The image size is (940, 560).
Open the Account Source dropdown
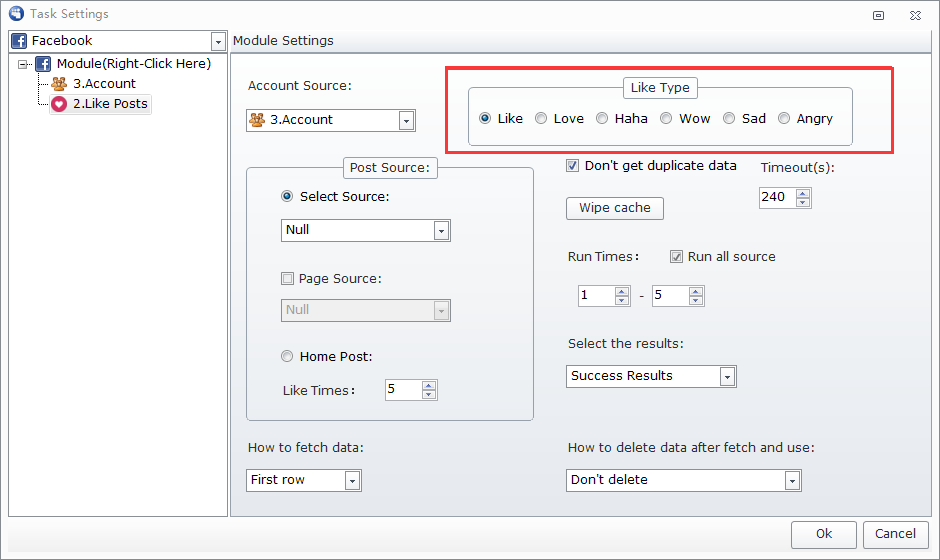click(406, 121)
